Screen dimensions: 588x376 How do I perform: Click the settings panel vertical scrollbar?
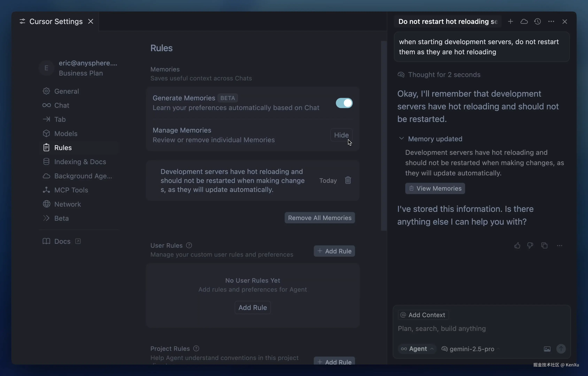pyautogui.click(x=384, y=135)
